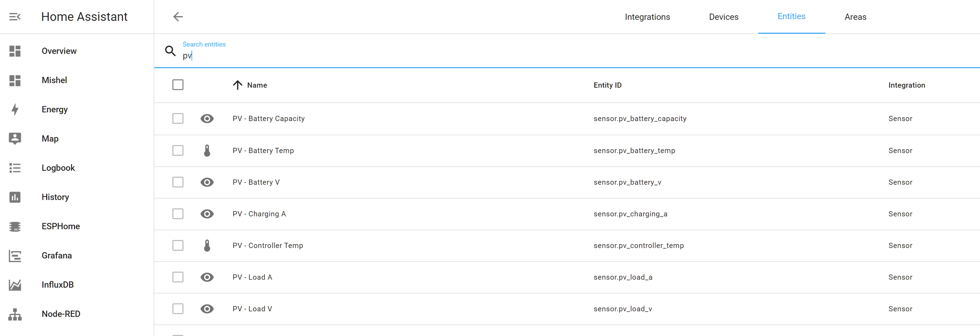Viewport: 980px width, 336px height.
Task: Collapse the sidebar menu icon
Action: click(x=15, y=17)
